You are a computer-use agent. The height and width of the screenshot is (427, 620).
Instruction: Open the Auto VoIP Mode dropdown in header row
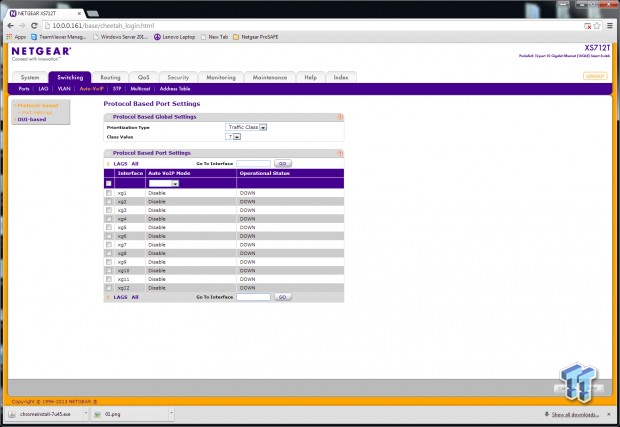tap(164, 183)
